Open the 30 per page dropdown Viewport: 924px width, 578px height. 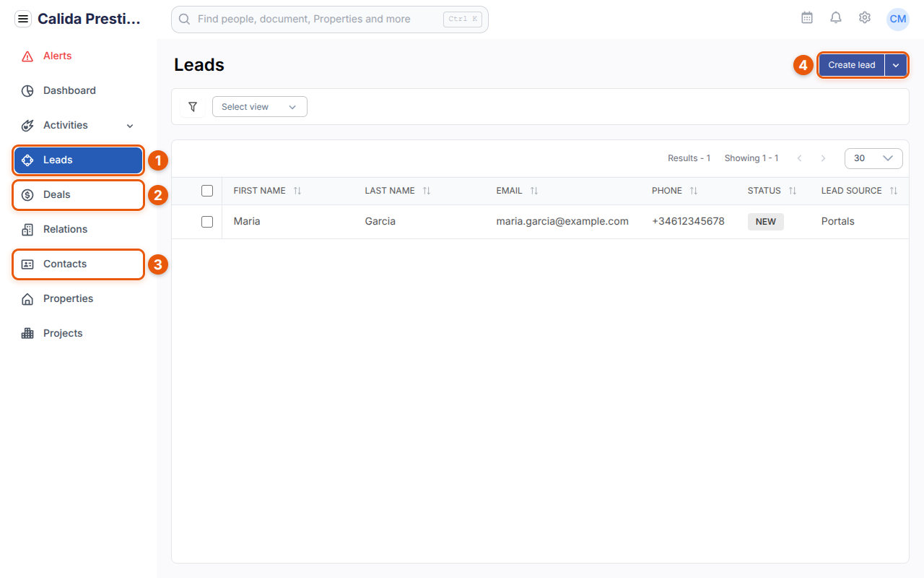873,158
